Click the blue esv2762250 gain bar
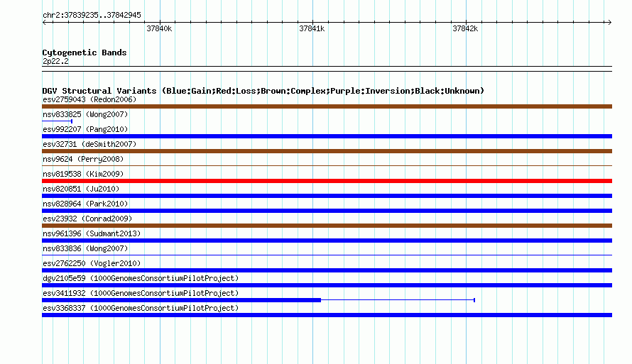 [327, 270]
